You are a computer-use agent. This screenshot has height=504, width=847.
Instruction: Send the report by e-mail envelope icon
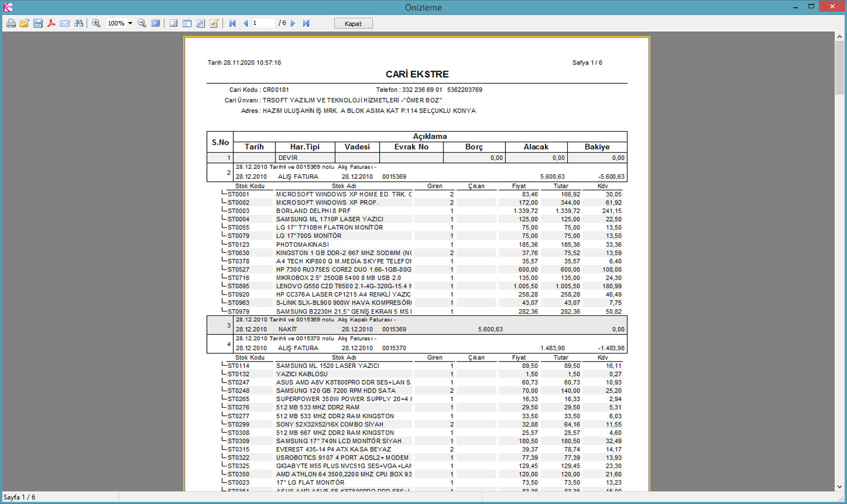(65, 23)
